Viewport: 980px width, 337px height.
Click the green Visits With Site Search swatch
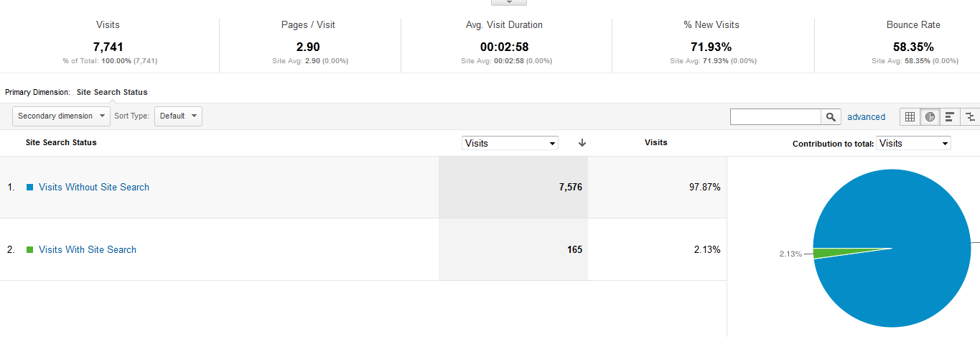(30, 249)
